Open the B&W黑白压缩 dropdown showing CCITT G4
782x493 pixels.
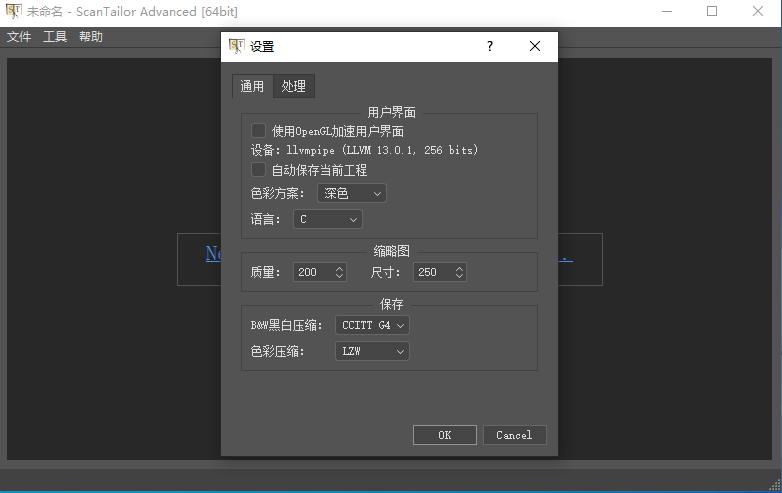[372, 325]
